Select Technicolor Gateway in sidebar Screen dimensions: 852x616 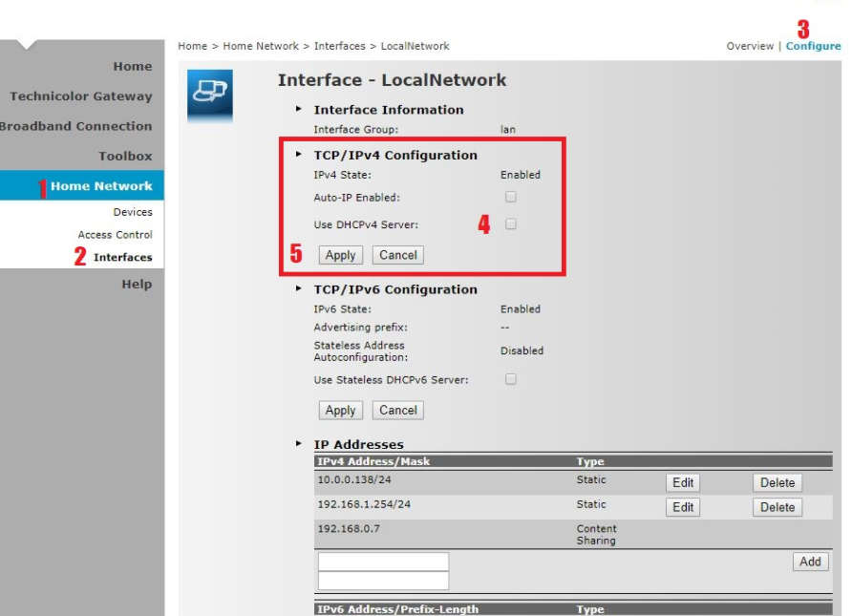click(81, 96)
